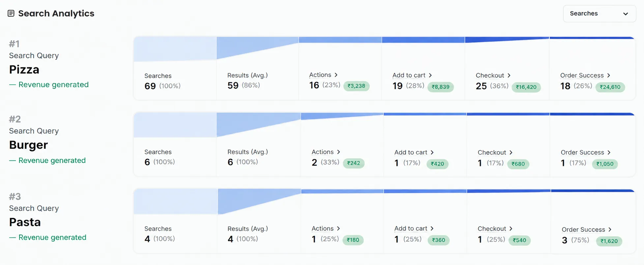Click the ₹8,839 revenue badge
The width and height of the screenshot is (644, 265).
click(440, 87)
